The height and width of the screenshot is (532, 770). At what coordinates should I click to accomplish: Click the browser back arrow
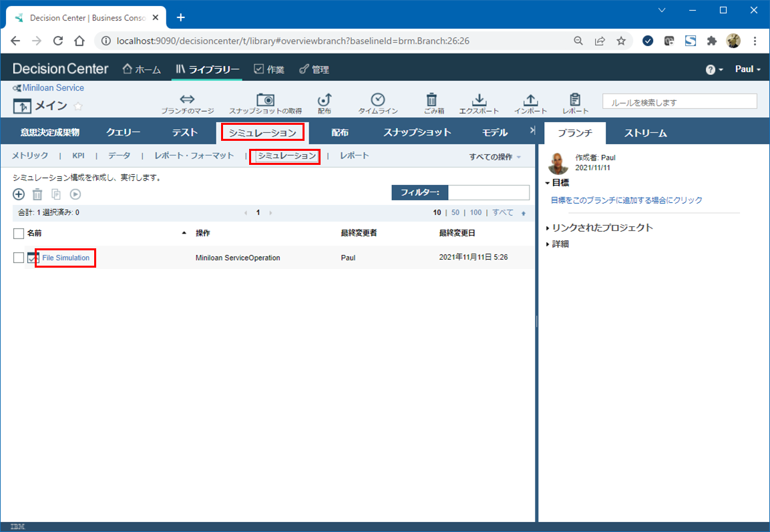click(15, 41)
